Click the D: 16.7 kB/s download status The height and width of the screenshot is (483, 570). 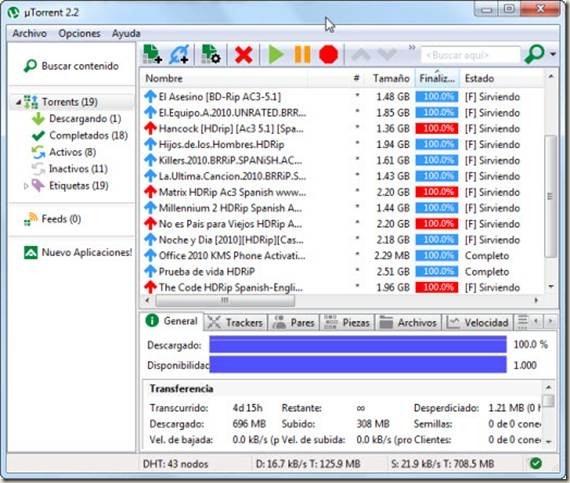308,464
